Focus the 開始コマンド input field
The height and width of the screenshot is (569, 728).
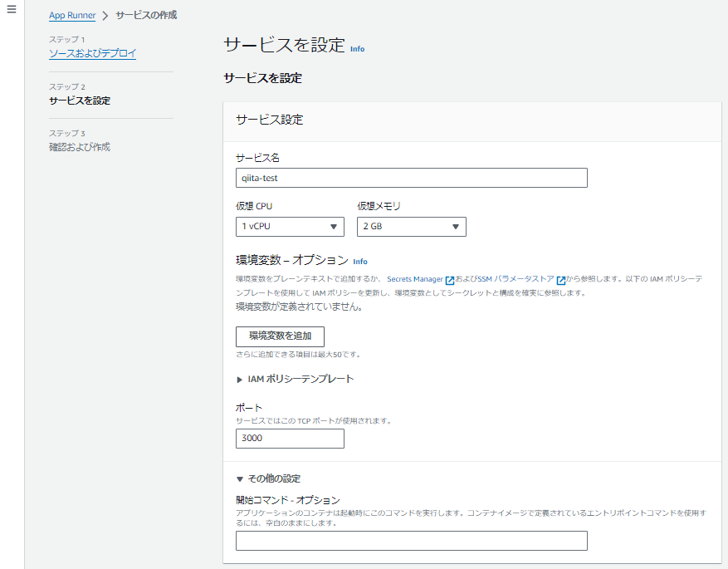(x=412, y=541)
